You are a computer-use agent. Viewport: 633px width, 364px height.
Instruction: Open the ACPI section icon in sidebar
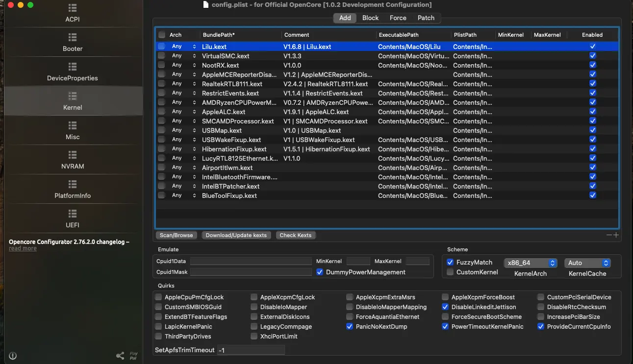tap(73, 8)
